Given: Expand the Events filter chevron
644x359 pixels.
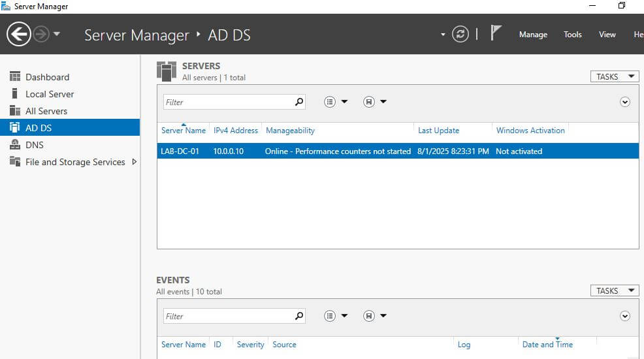Looking at the screenshot, I should [x=624, y=316].
